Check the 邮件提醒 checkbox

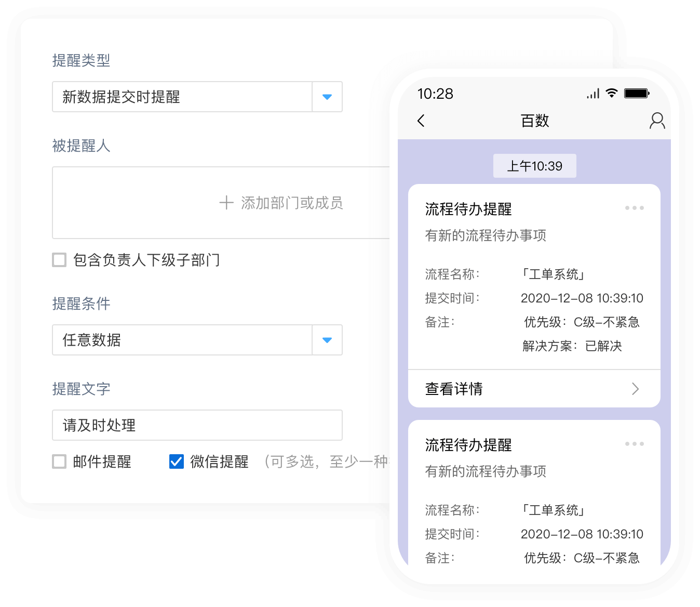pyautogui.click(x=59, y=461)
